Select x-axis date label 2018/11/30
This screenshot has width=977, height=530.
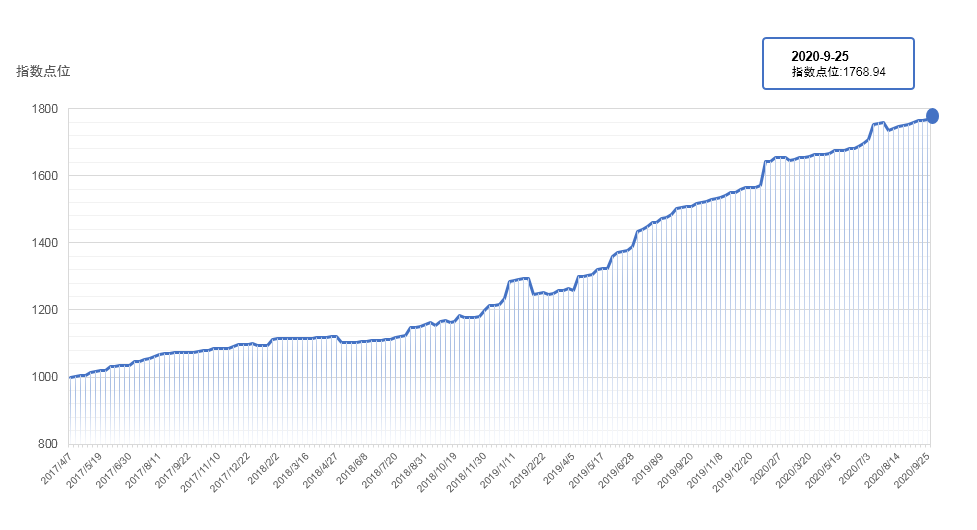[x=467, y=472]
